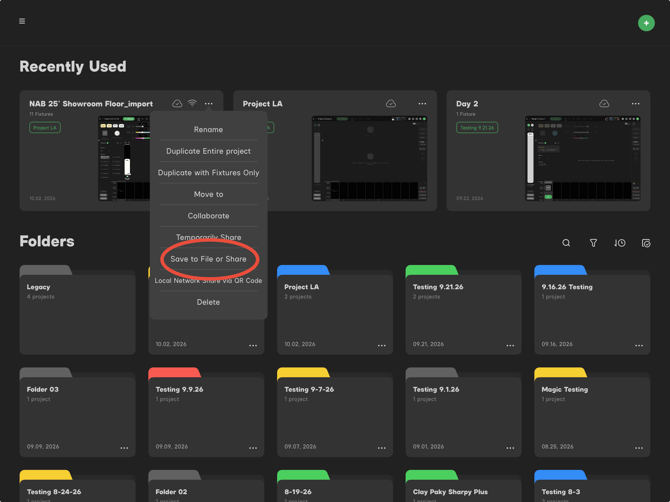
Task: Click the Wi-Fi icon on NAB 25' card
Action: (x=192, y=103)
